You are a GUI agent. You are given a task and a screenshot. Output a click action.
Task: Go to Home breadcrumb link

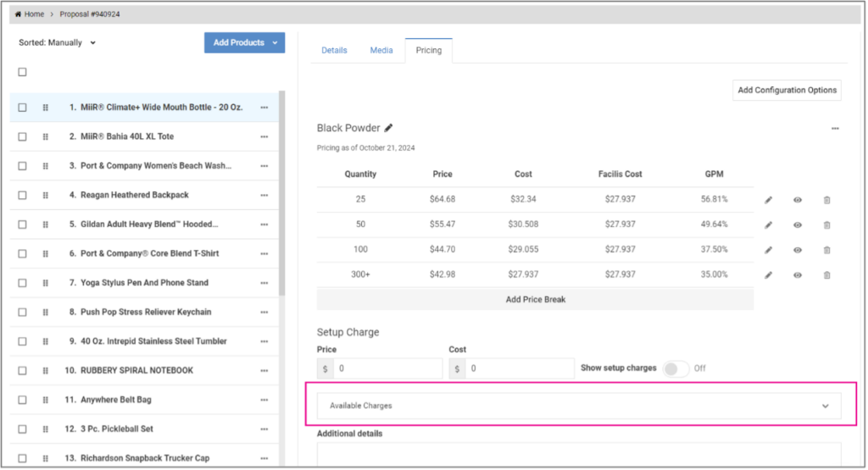click(34, 14)
